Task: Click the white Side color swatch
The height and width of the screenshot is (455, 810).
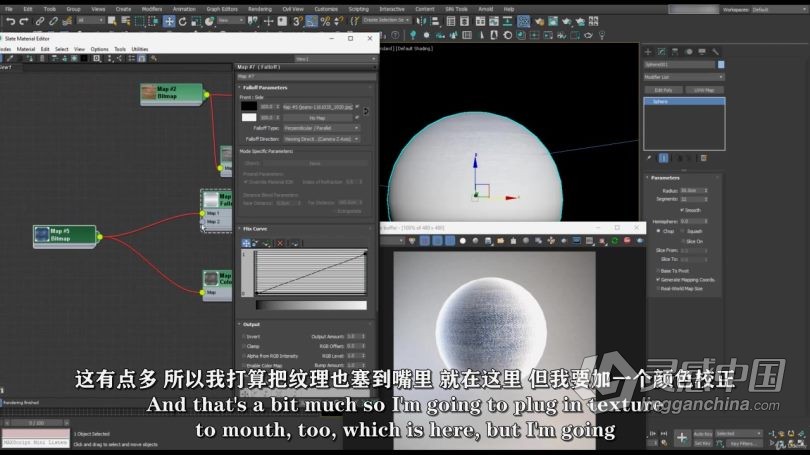Action: pyautogui.click(x=248, y=117)
